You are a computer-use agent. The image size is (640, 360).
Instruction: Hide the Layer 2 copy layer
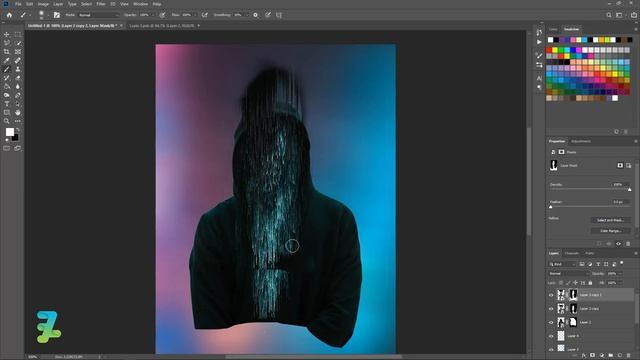point(551,309)
